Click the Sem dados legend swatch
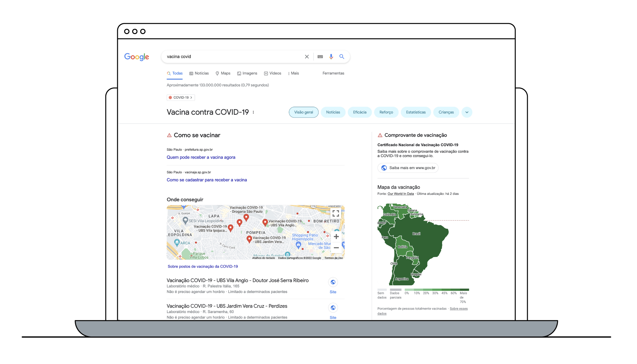Viewport: 637px width, 364px height. [382, 290]
